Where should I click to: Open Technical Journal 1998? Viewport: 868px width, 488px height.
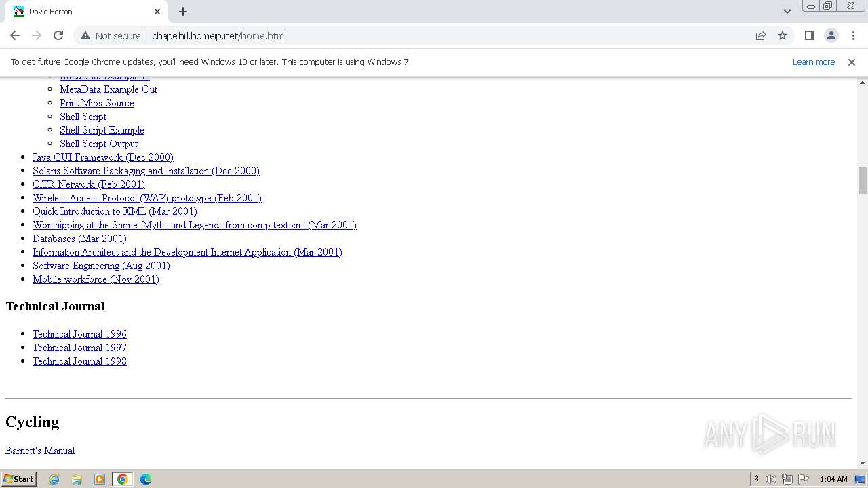point(79,361)
